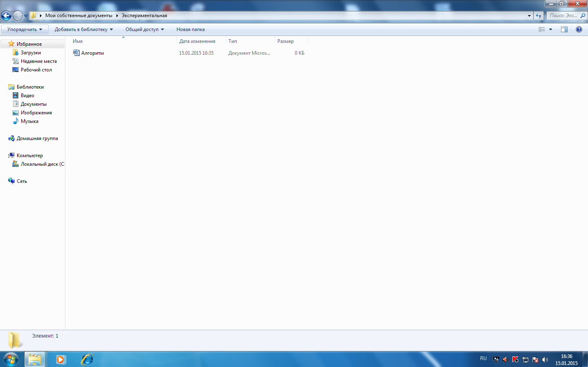Change view using the view icon

[x=542, y=29]
